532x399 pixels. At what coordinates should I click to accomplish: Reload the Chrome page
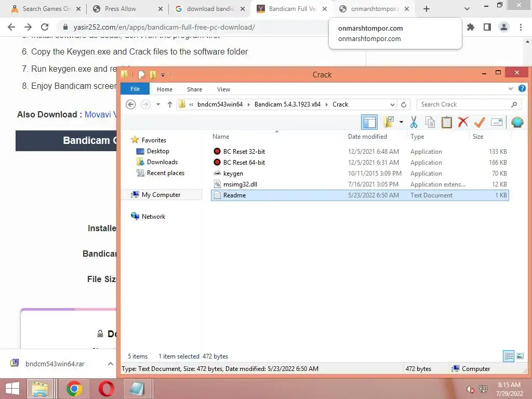[45, 27]
